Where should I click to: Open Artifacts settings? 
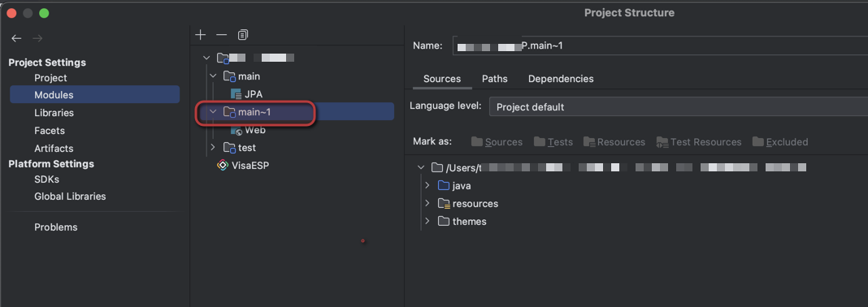pos(54,149)
